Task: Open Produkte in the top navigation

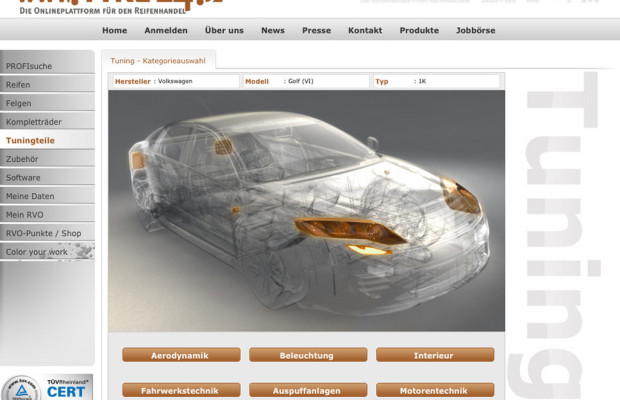Action: pyautogui.click(x=419, y=30)
